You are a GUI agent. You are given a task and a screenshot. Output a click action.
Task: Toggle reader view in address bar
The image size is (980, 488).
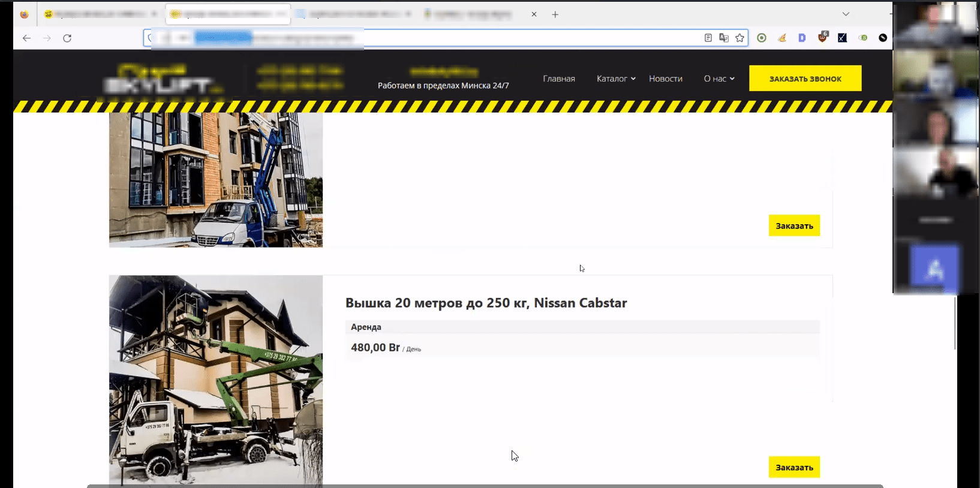tap(708, 38)
